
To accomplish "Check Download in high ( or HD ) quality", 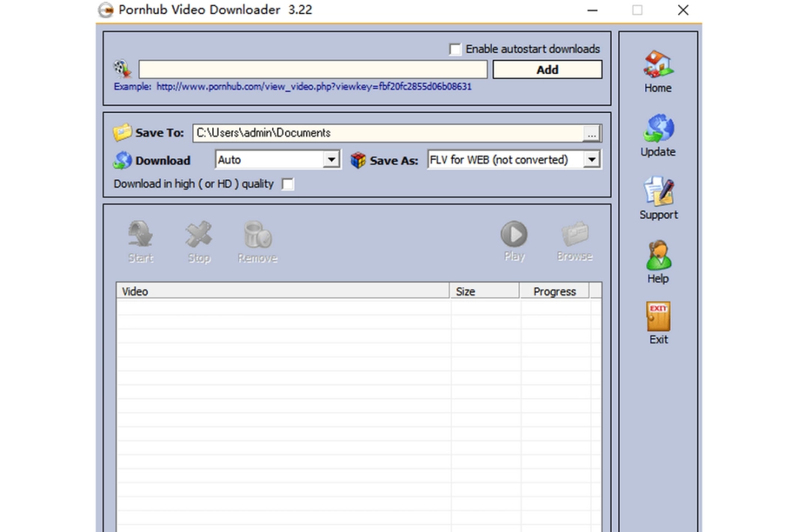I will (x=287, y=184).
